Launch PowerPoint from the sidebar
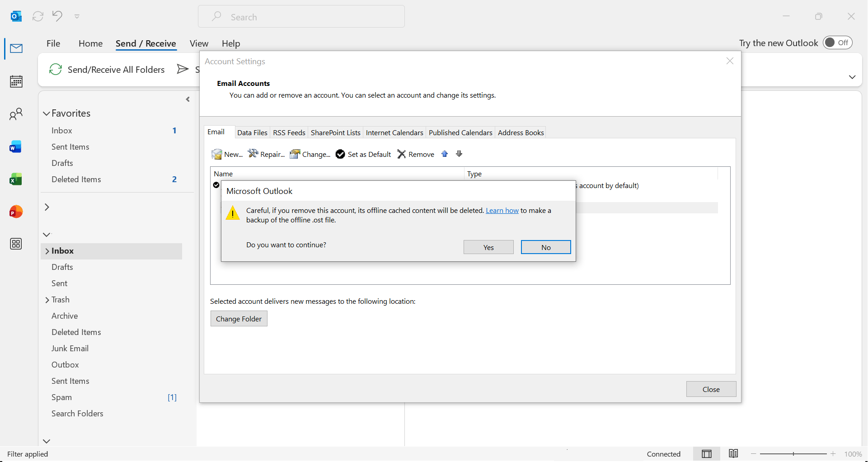 16,212
